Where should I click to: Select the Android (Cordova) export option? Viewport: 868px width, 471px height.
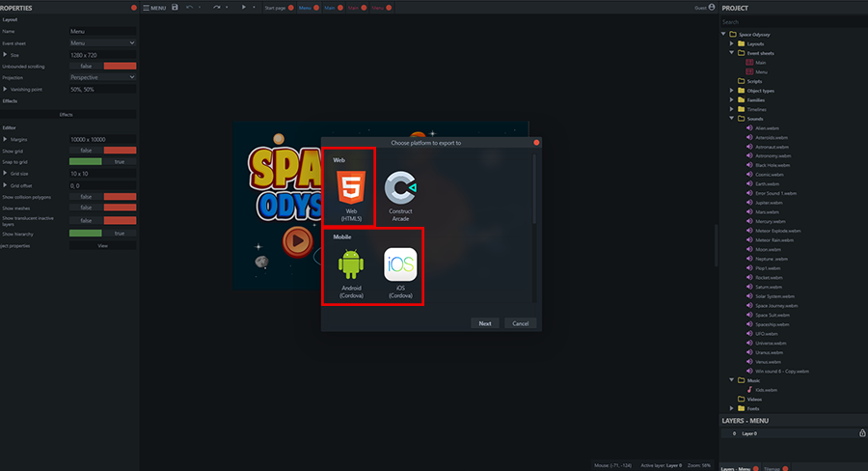pyautogui.click(x=351, y=272)
